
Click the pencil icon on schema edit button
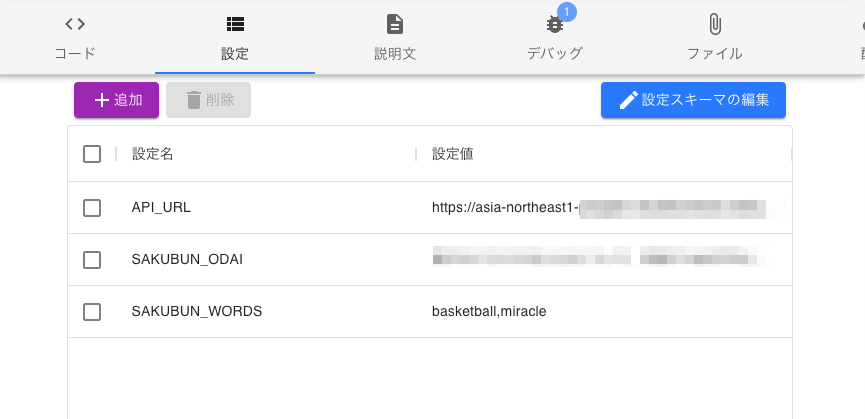(628, 100)
